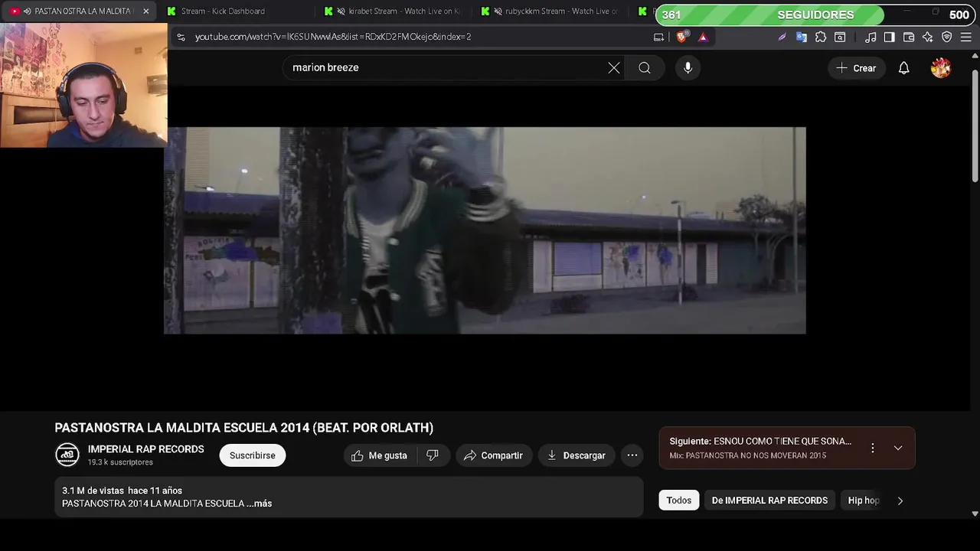Click the page vertical scrollbar thumb
Screen dimensions: 980x551
(975, 126)
